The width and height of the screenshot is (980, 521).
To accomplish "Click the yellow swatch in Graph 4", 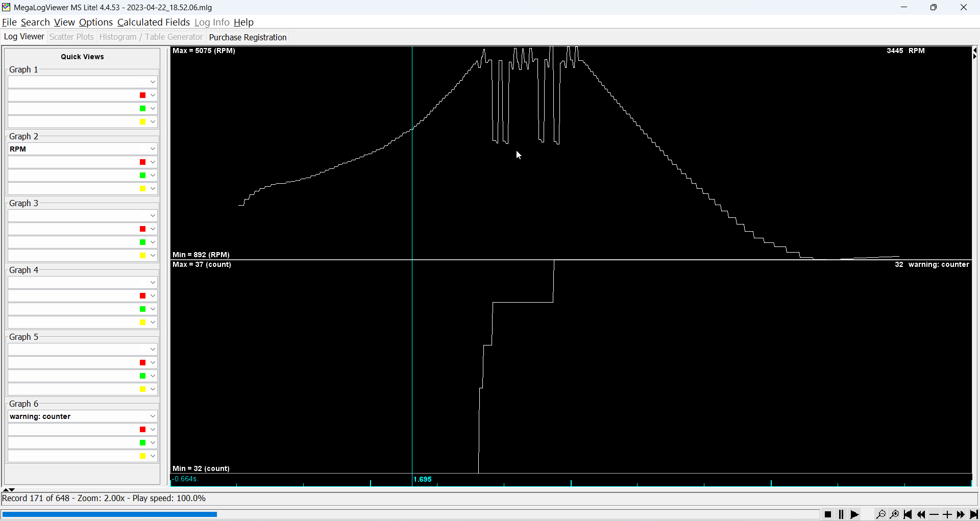I will pos(143,322).
